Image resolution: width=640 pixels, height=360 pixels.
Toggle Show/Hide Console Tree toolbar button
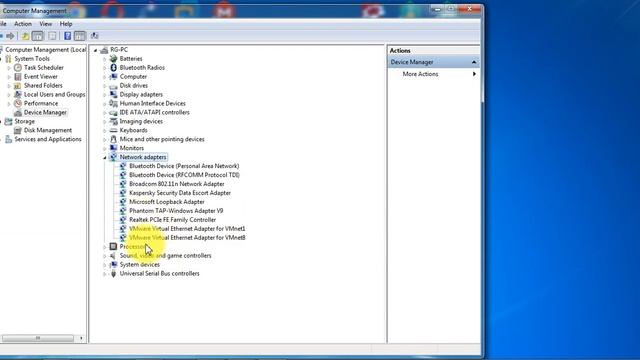38,36
